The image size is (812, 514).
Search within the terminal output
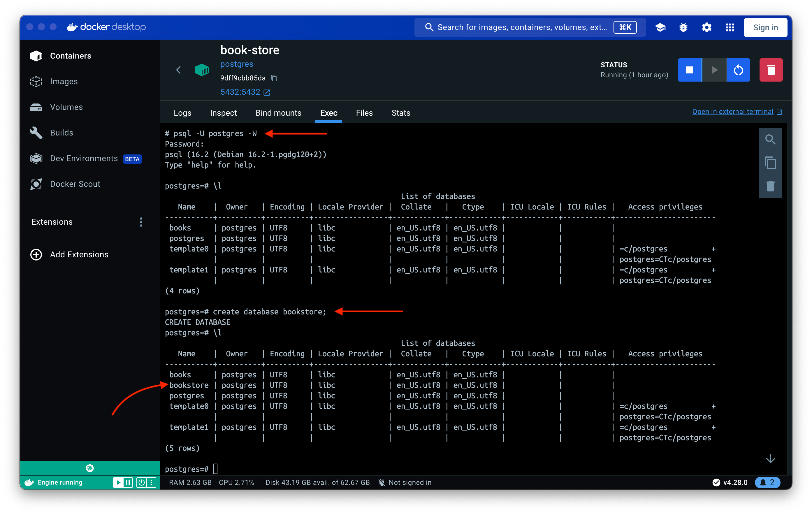771,139
